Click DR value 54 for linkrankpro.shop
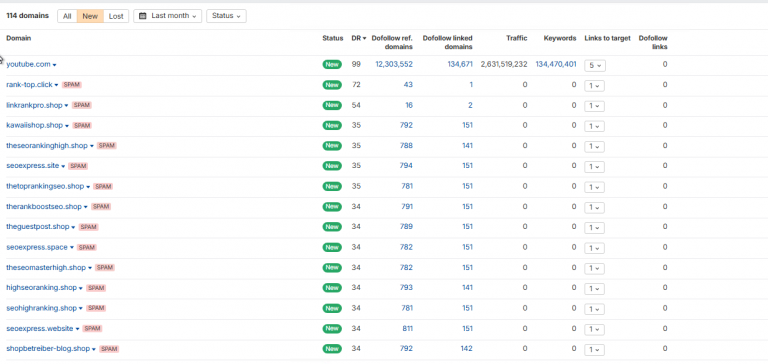768x364 pixels. coord(356,105)
